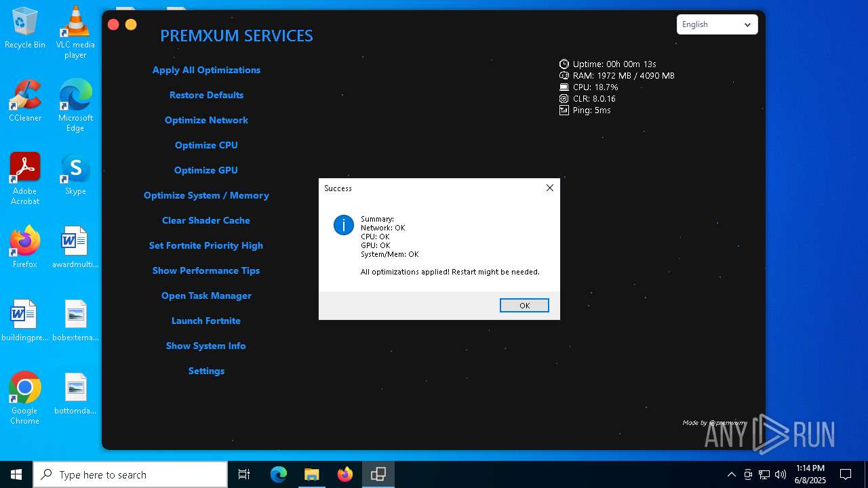Click the CPU monitor icon
The width and height of the screenshot is (868, 488).
[x=564, y=87]
